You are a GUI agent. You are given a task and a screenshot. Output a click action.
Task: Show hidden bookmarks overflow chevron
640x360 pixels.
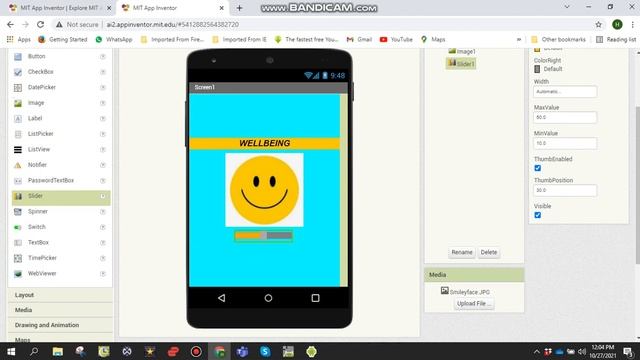(x=519, y=40)
